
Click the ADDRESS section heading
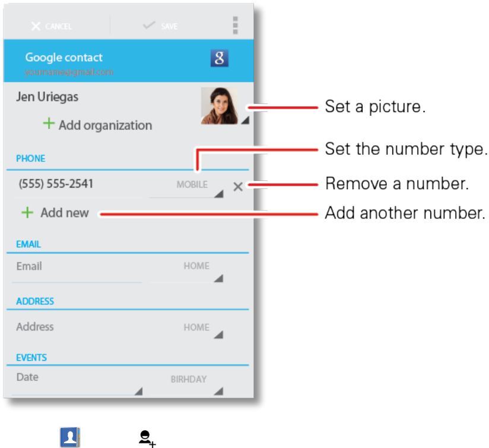point(35,301)
